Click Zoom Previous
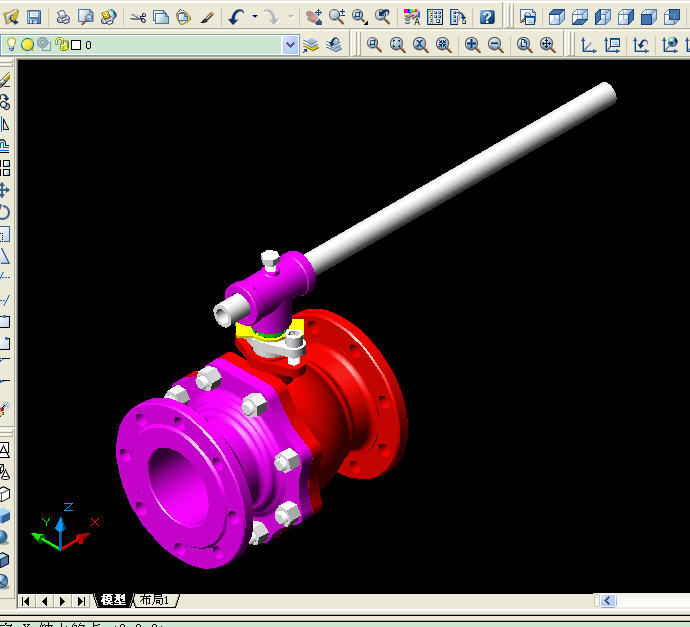This screenshot has width=690, height=627. point(383,17)
